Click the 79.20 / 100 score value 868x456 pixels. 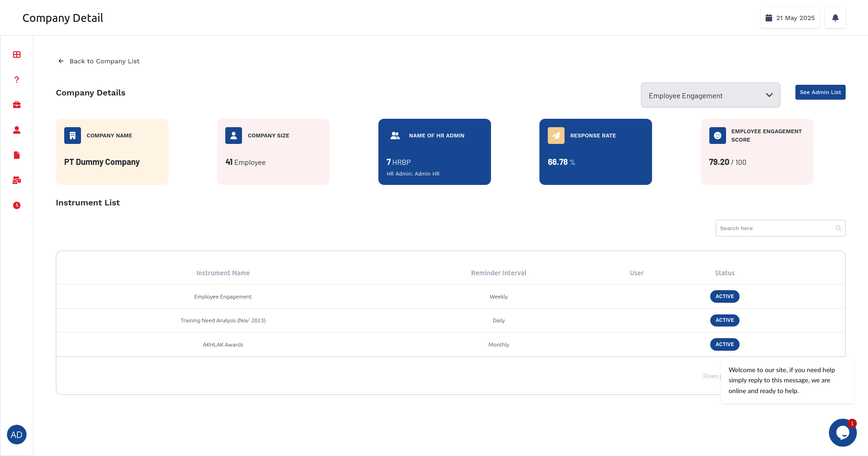coord(727,162)
